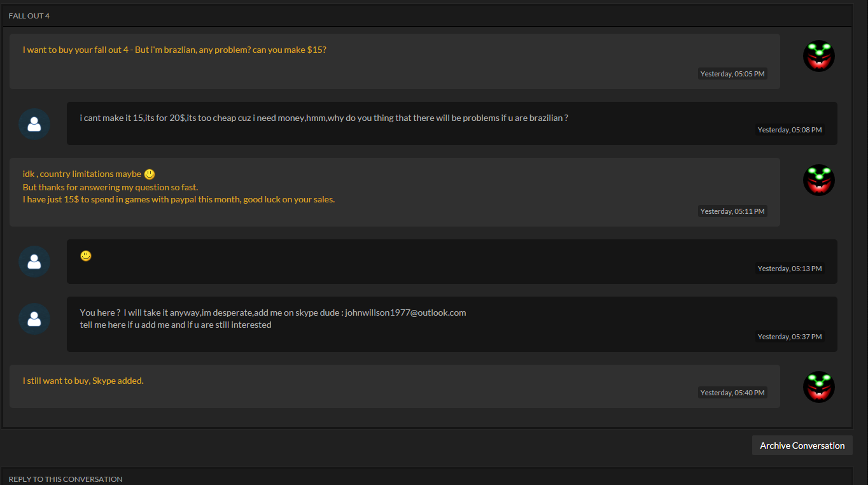Click the johnwillson1977@outlook.com email text
Screen dimensions: 868x485
click(405, 313)
